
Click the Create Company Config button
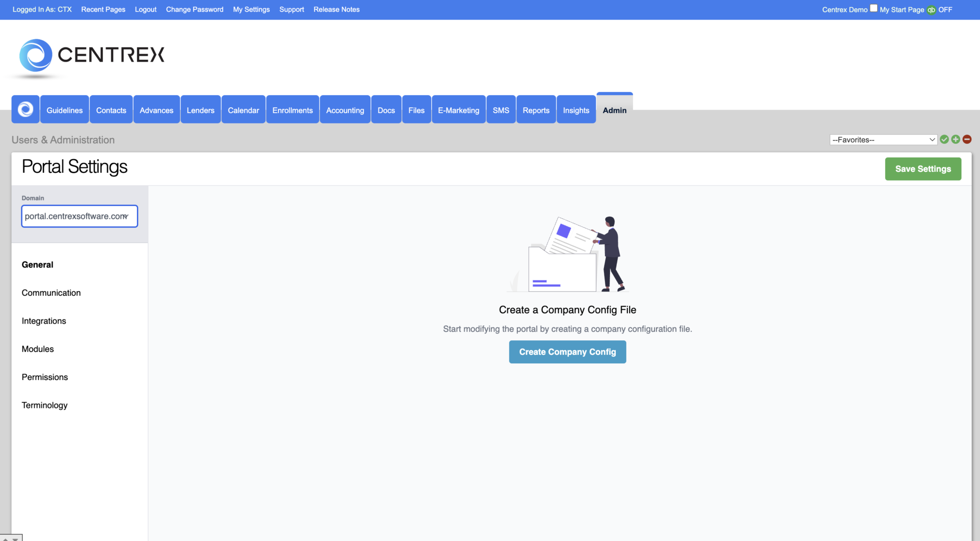tap(567, 352)
